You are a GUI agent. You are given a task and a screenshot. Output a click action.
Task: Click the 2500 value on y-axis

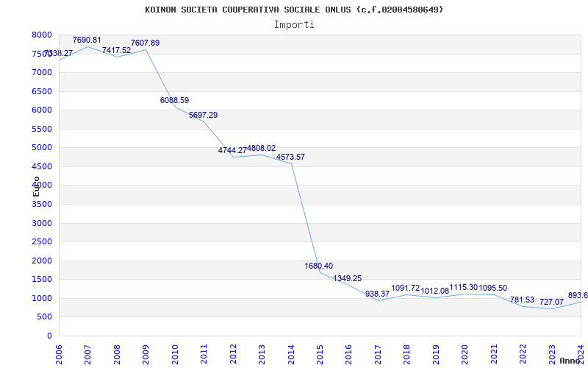click(x=42, y=242)
